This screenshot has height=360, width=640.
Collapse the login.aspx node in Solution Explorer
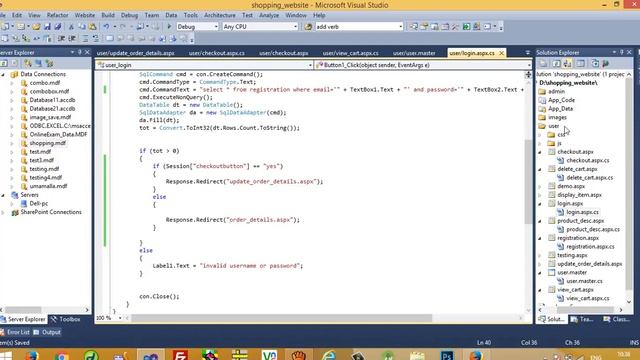click(540, 204)
